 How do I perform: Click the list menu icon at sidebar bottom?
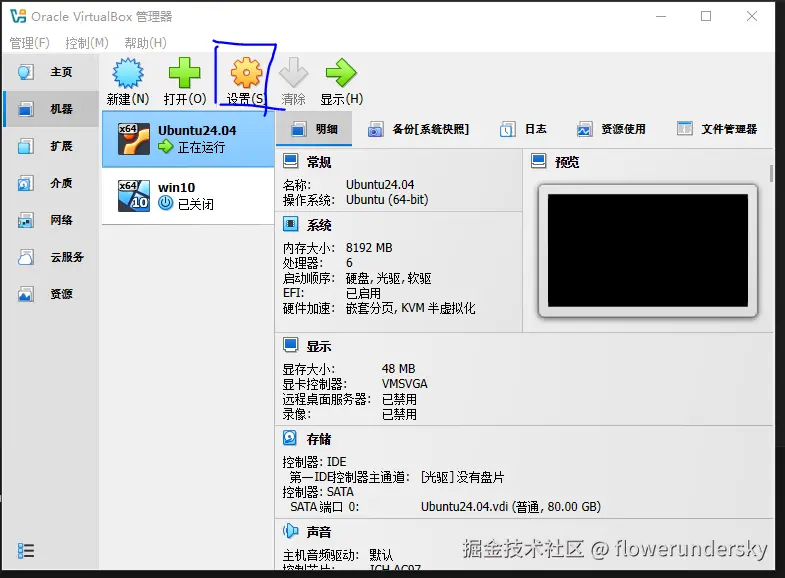pyautogui.click(x=26, y=550)
